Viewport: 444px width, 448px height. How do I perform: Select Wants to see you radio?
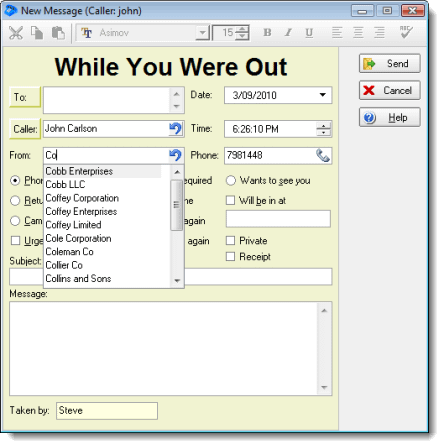click(x=231, y=181)
